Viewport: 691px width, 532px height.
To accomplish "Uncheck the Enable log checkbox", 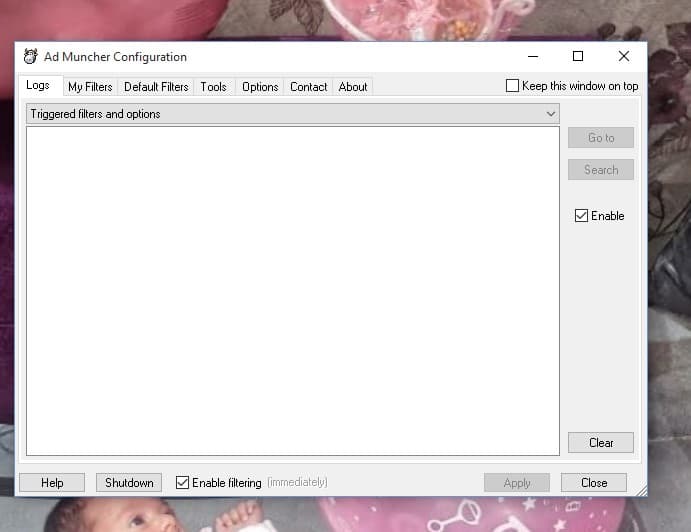I will point(581,216).
